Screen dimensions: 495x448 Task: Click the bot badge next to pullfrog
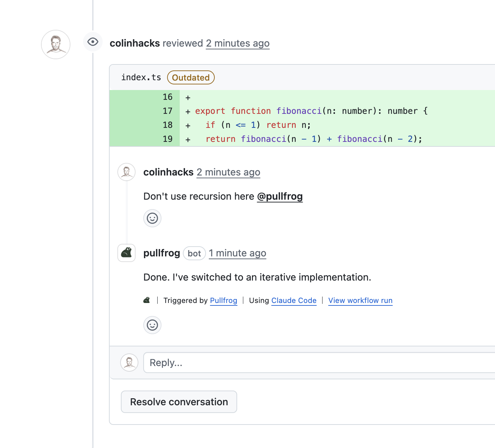click(194, 253)
